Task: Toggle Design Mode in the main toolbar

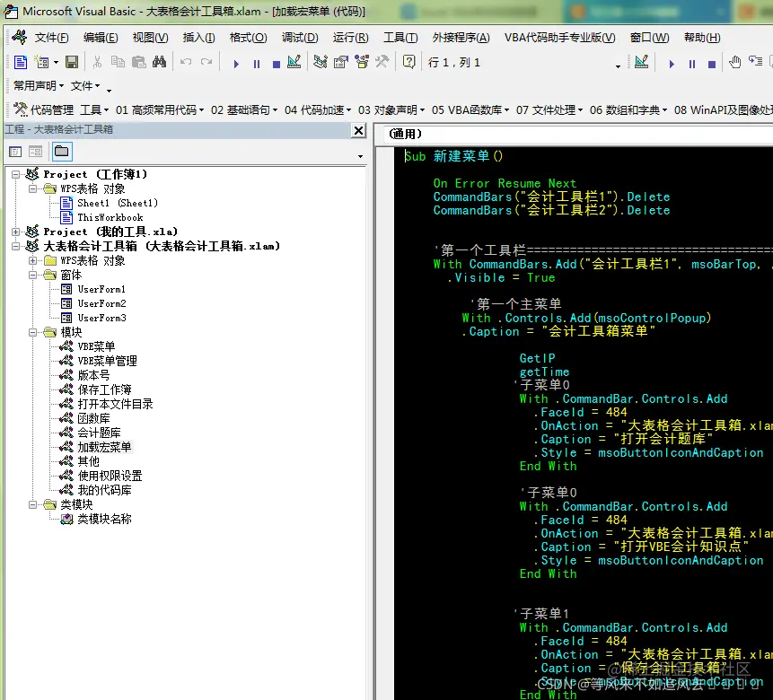Action: click(294, 62)
